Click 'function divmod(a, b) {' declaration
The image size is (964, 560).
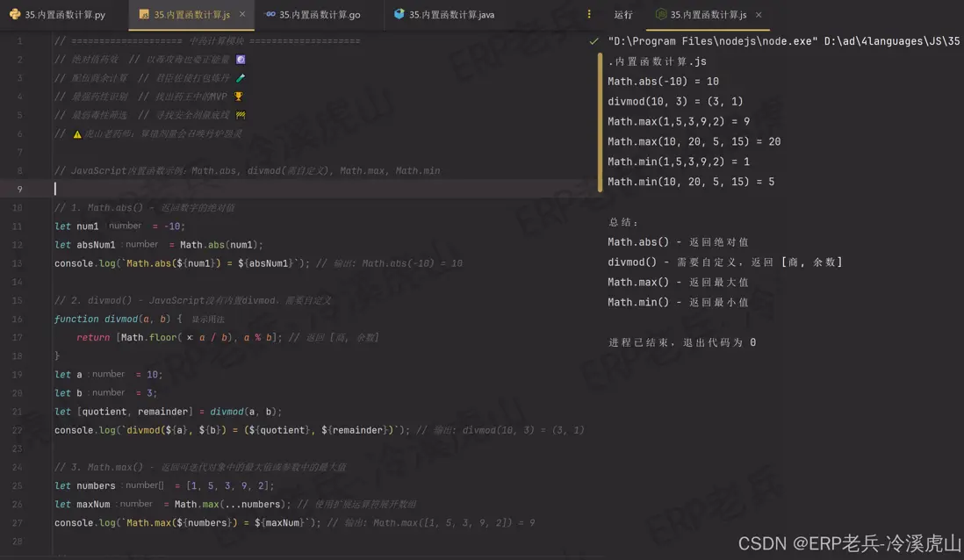pos(118,319)
